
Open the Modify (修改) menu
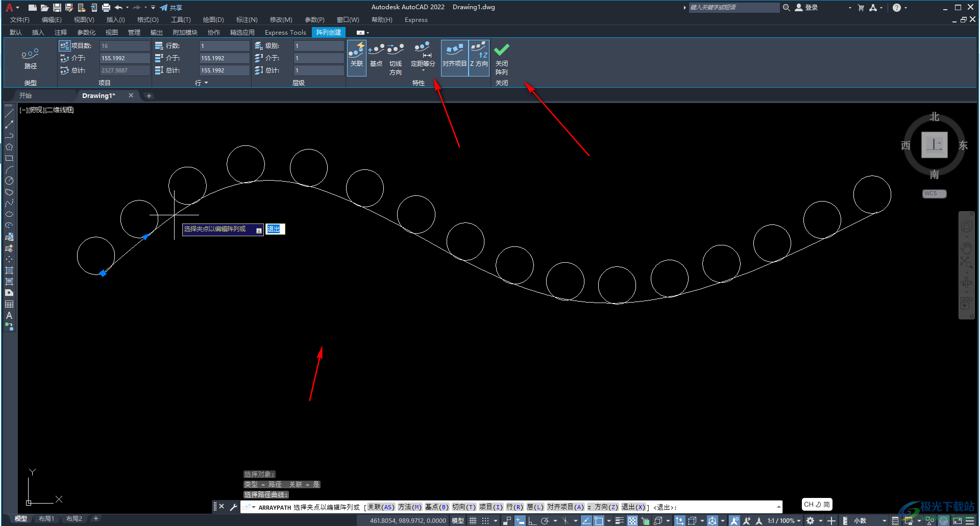[x=281, y=20]
